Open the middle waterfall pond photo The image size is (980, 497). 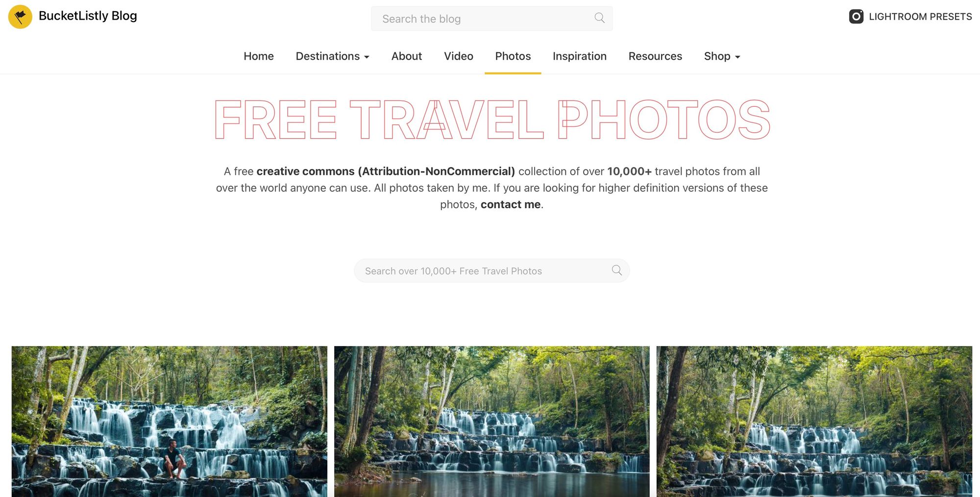tap(491, 422)
